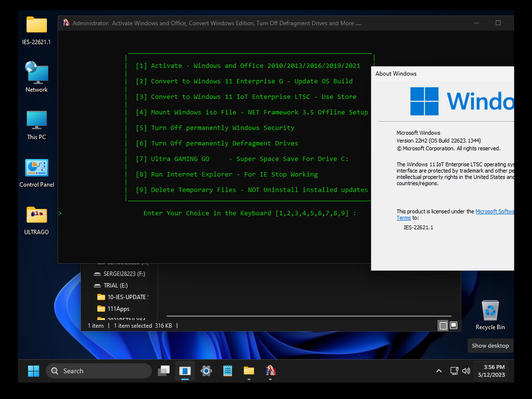Image resolution: width=532 pixels, height=399 pixels.
Task: Switch to the active winver taskbar app
Action: click(x=185, y=371)
